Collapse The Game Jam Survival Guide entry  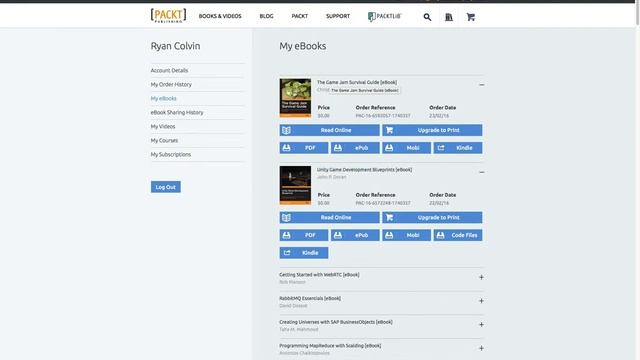[482, 85]
